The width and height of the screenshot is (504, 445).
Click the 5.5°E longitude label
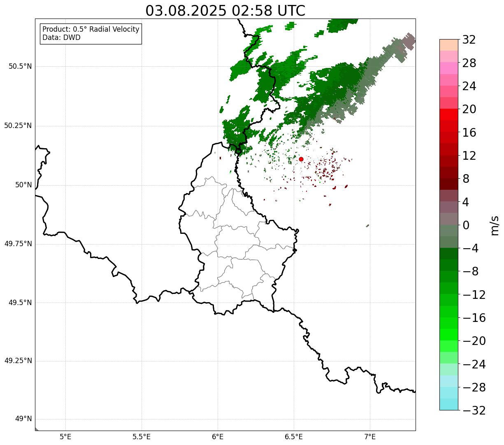coord(142,437)
